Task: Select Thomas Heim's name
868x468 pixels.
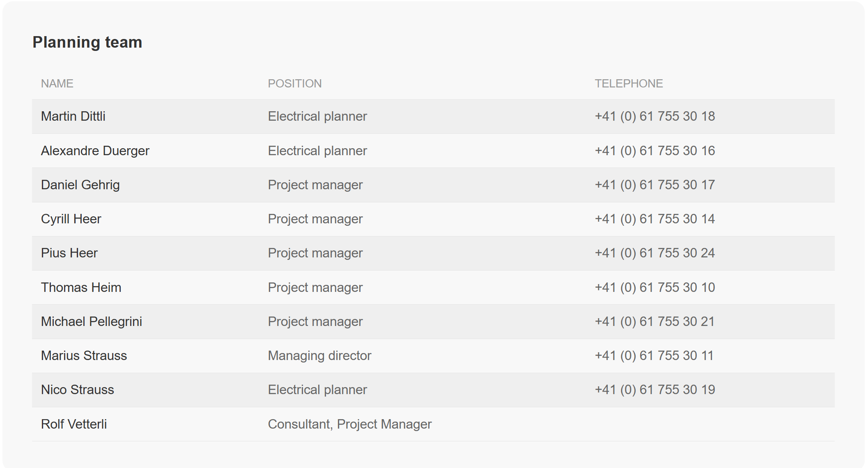Action: tap(81, 287)
